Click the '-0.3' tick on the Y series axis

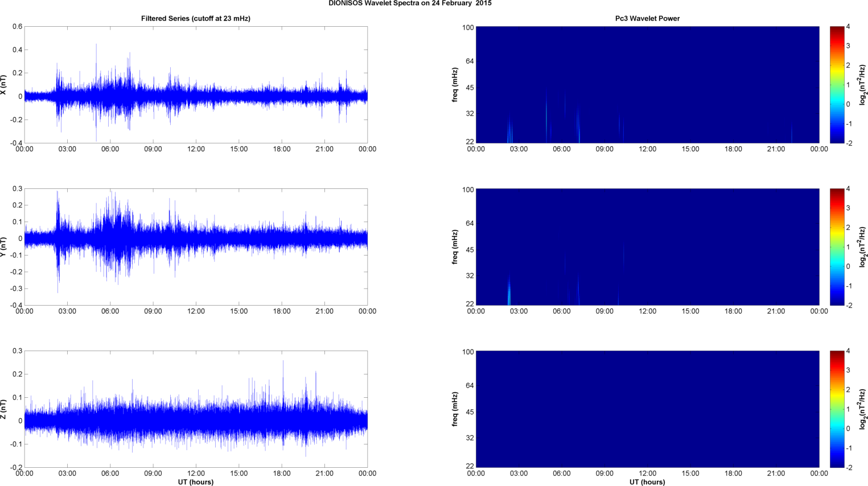16,289
